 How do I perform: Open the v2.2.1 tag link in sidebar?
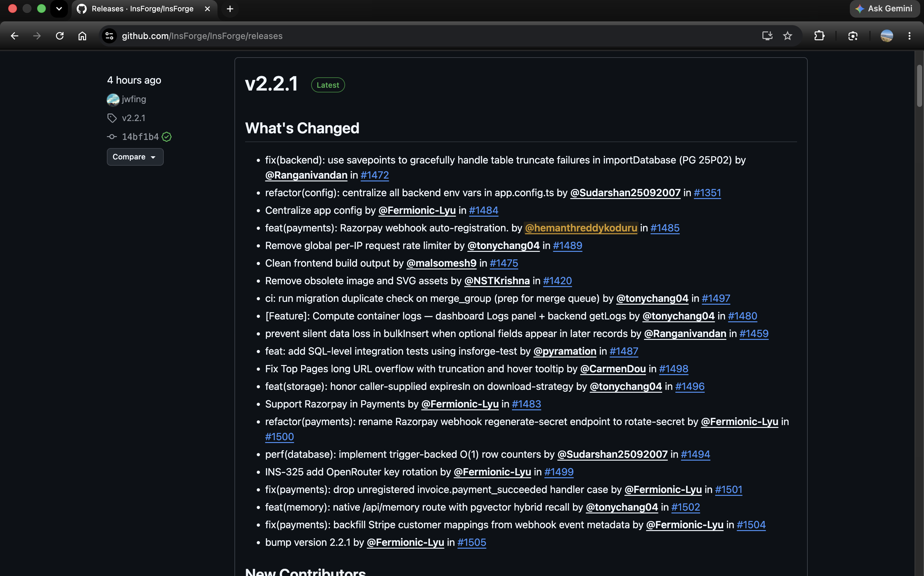coord(134,118)
